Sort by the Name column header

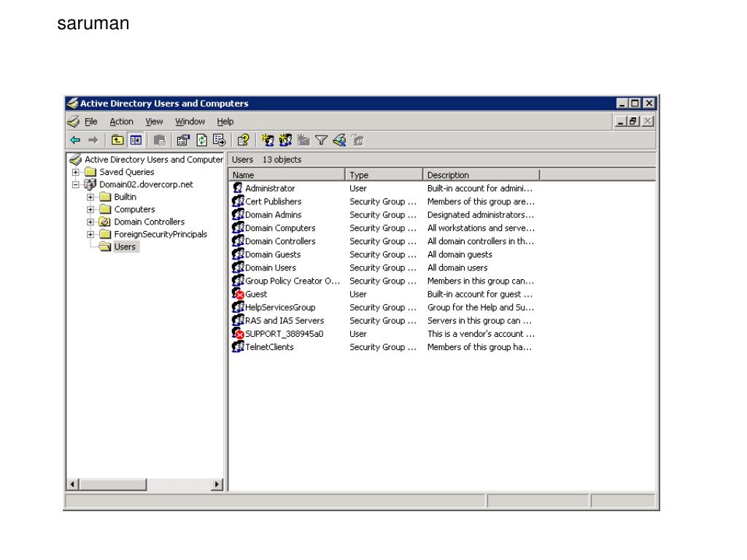pyautogui.click(x=287, y=175)
